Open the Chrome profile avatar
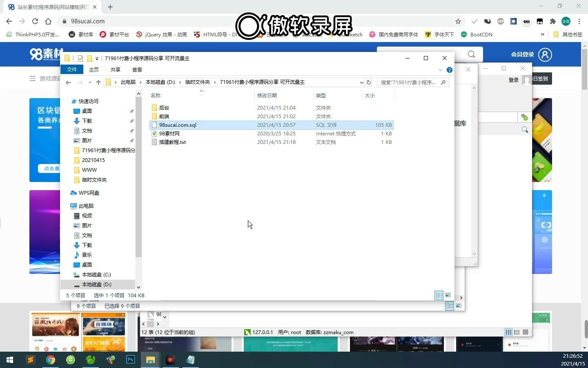 pyautogui.click(x=566, y=21)
